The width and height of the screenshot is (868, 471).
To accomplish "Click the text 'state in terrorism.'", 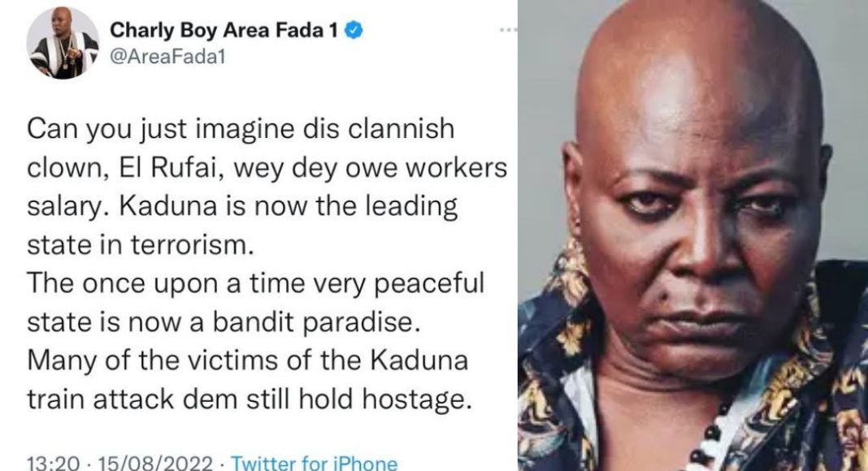I will tap(140, 245).
